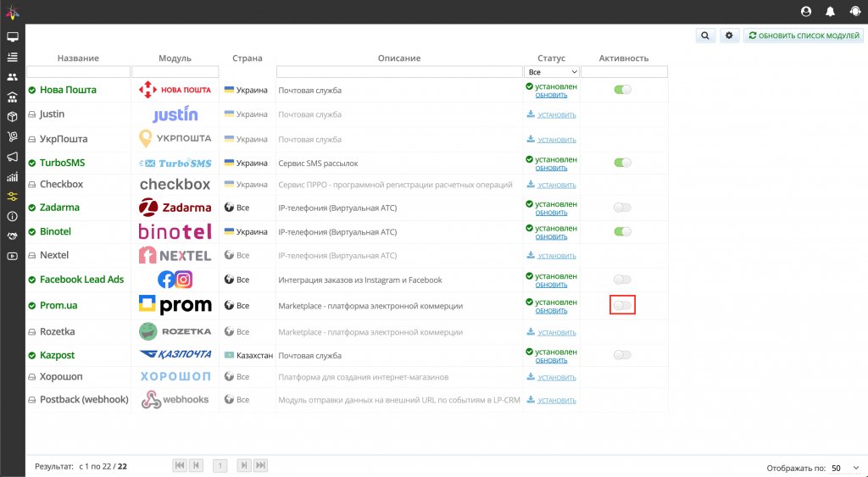Open the handshake partners icon in sidebar
This screenshot has width=868, height=477.
tap(12, 236)
